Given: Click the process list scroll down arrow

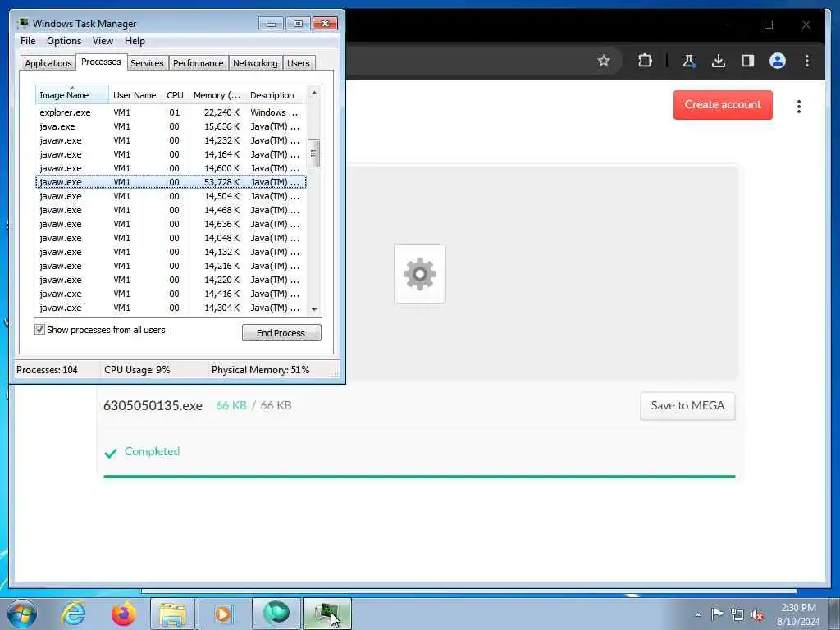Looking at the screenshot, I should (314, 309).
